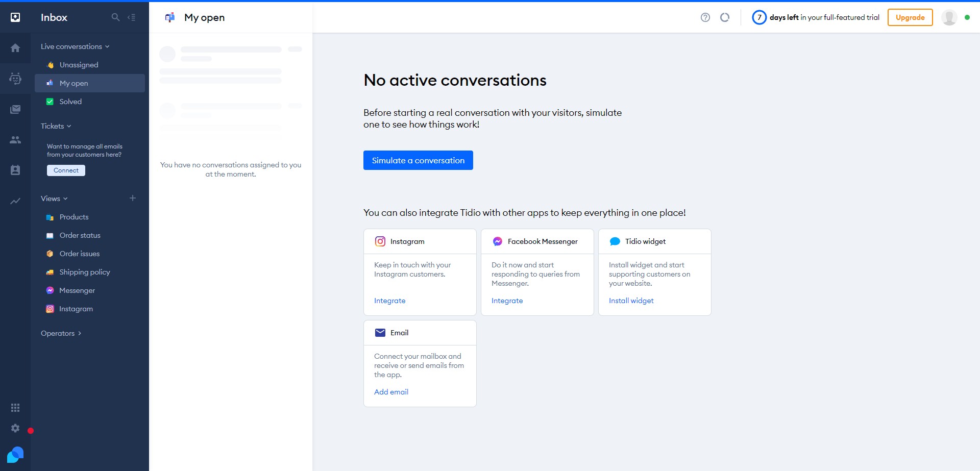Select the Unassigned conversations folder
Image resolution: width=980 pixels, height=471 pixels.
click(90, 65)
